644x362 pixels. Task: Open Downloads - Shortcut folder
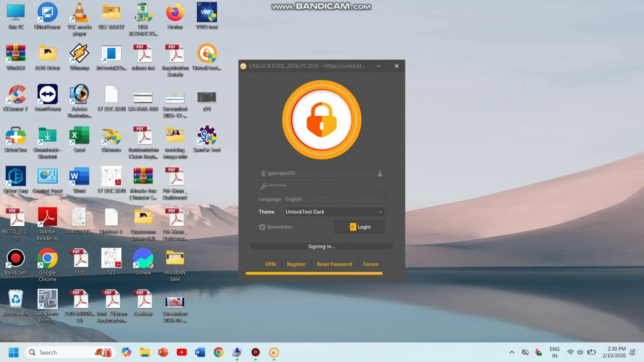(47, 142)
